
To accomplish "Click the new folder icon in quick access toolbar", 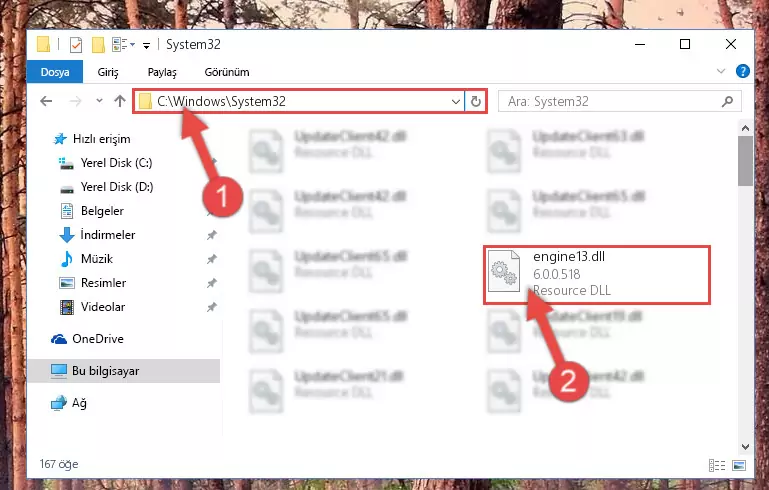I will tap(98, 45).
